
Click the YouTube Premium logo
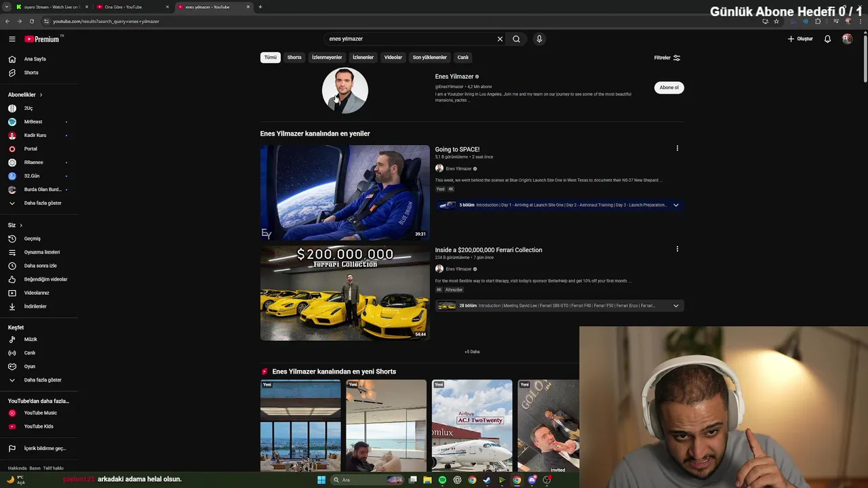coord(42,39)
